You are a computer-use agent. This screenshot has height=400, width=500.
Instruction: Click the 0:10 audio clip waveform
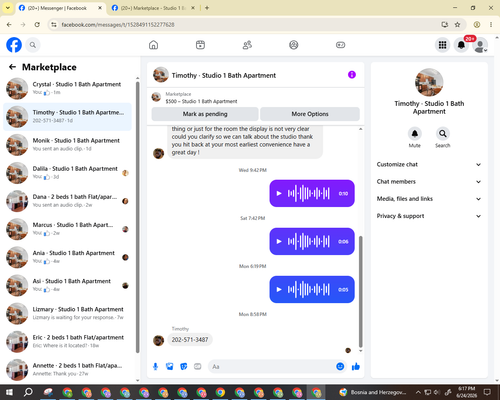tap(309, 193)
